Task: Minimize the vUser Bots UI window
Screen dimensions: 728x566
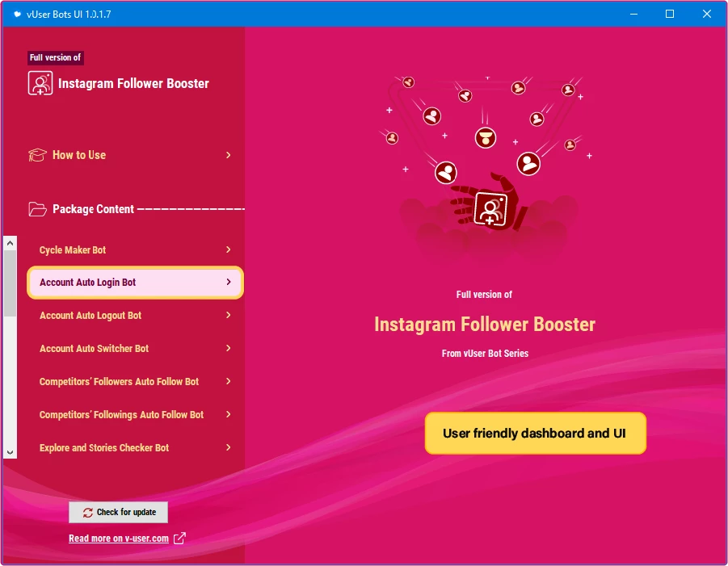Action: (x=633, y=14)
